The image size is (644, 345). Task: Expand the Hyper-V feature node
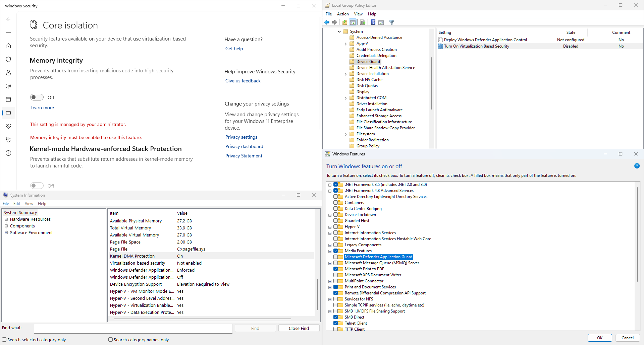tap(330, 227)
